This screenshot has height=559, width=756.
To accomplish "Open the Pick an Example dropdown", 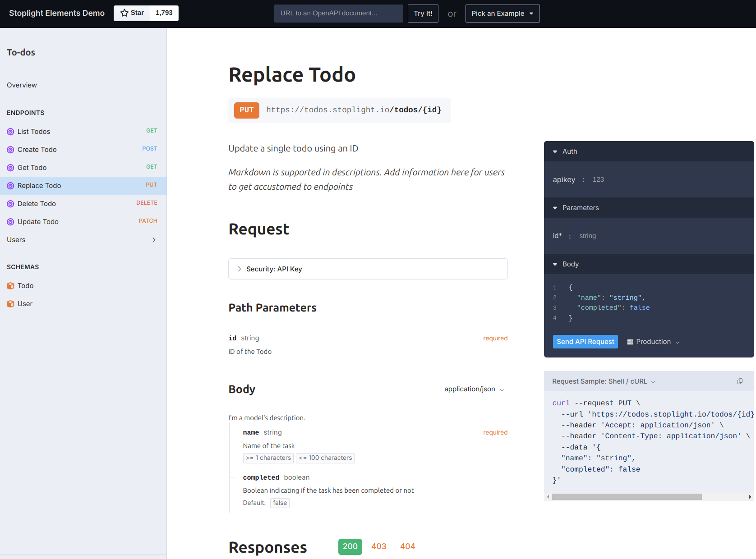I will tap(502, 14).
